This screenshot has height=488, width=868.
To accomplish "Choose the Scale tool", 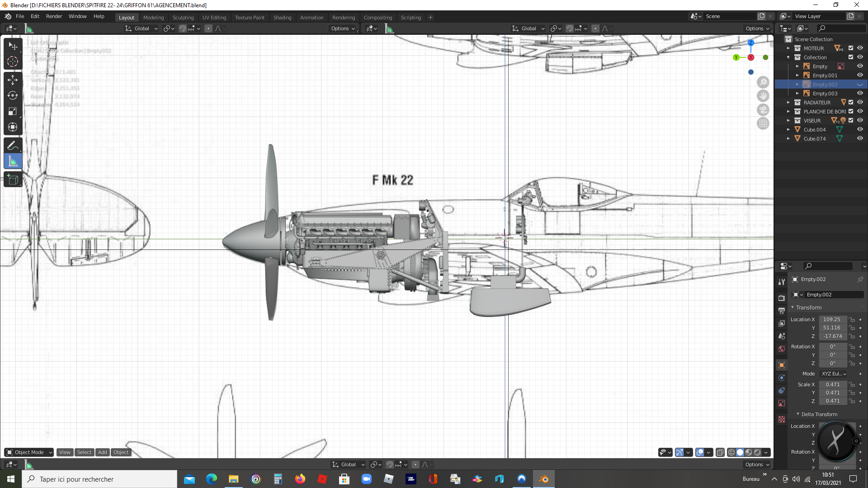I will tap(13, 111).
